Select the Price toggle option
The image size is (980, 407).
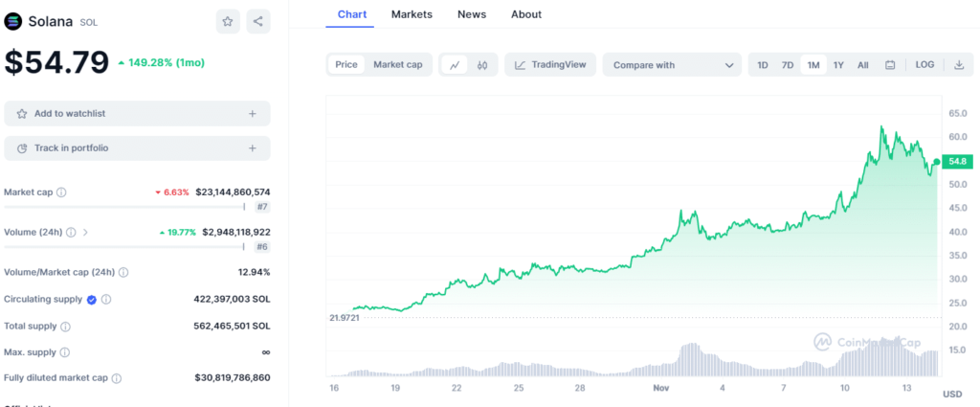point(346,65)
